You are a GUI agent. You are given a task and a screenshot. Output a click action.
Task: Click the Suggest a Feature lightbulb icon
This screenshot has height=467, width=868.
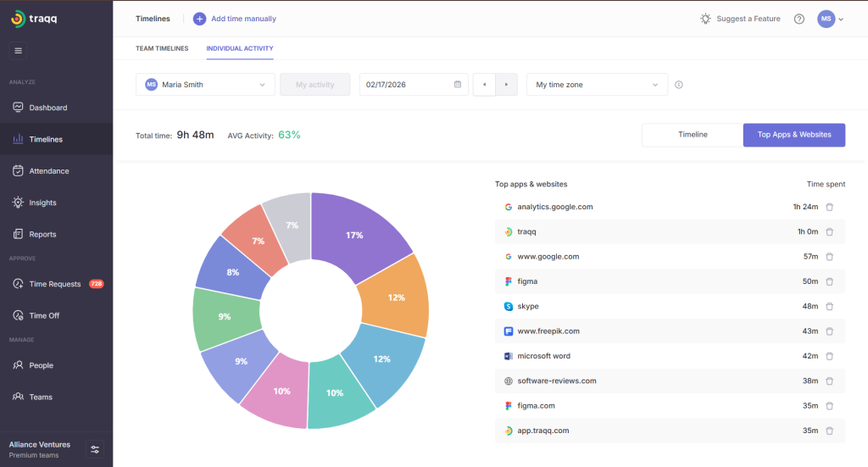[705, 19]
